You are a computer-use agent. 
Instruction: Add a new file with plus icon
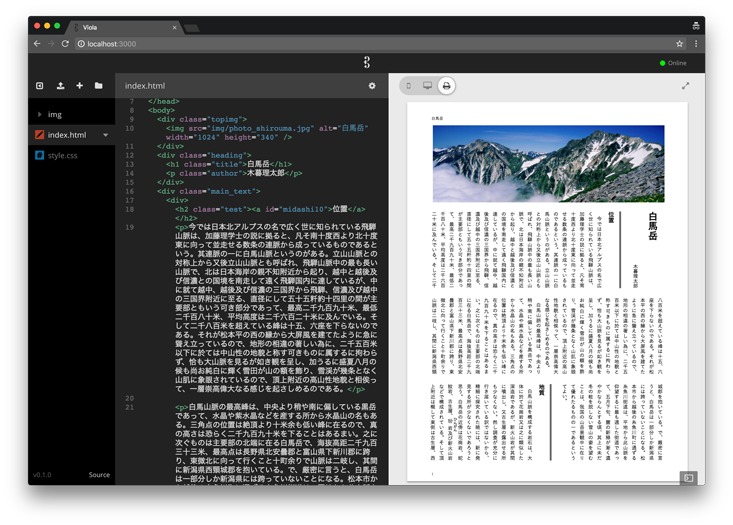(x=79, y=86)
